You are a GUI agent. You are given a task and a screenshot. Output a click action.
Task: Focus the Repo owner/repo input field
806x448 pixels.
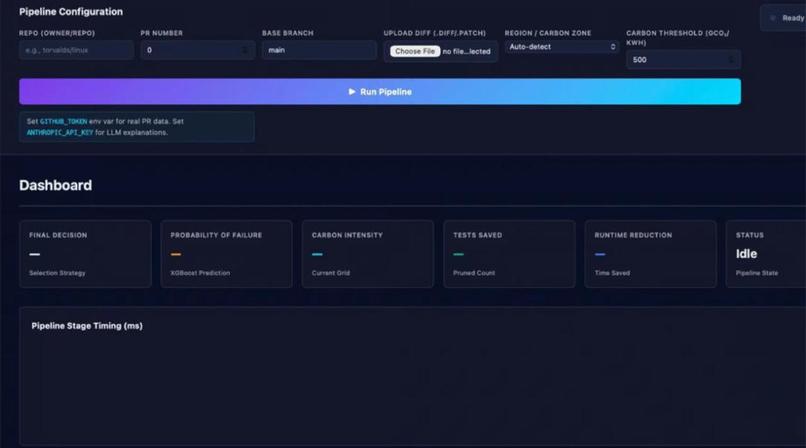pyautogui.click(x=76, y=50)
